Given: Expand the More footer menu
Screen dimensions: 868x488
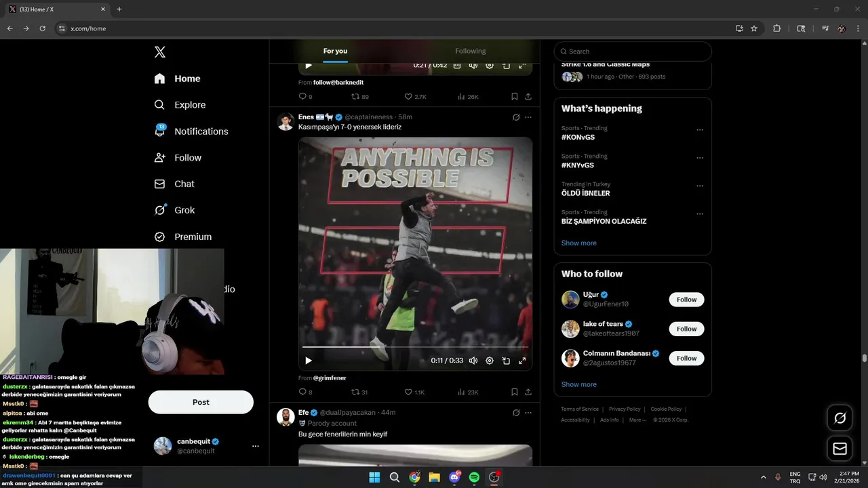Looking at the screenshot, I should pyautogui.click(x=637, y=420).
